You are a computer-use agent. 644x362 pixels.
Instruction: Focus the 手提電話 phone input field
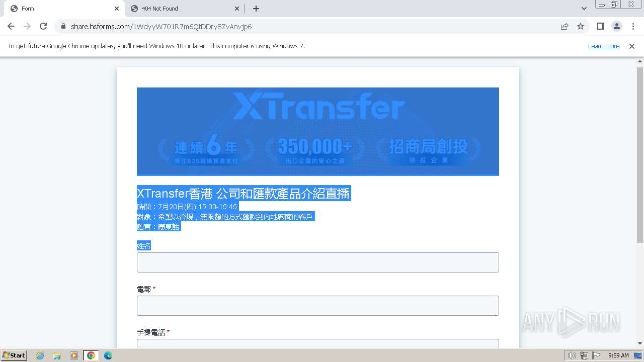point(318,343)
